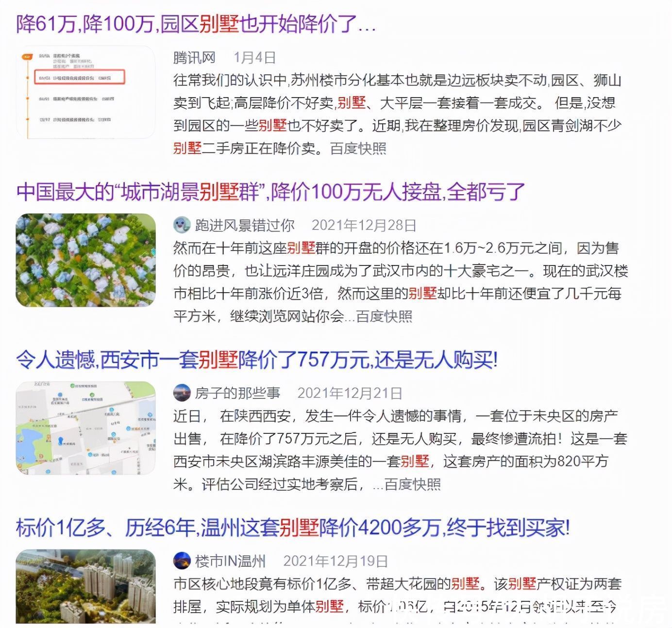
Task: Open headline '中国最大的"城市湖景别墅群"'
Action: (270, 192)
